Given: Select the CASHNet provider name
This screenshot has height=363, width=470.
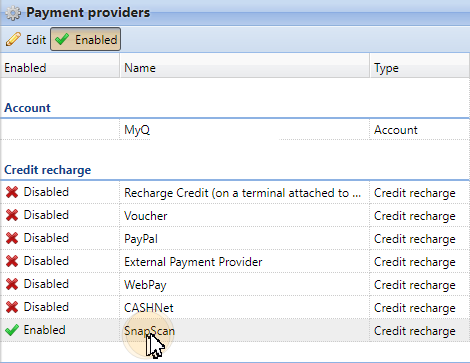Looking at the screenshot, I should click(x=149, y=308).
